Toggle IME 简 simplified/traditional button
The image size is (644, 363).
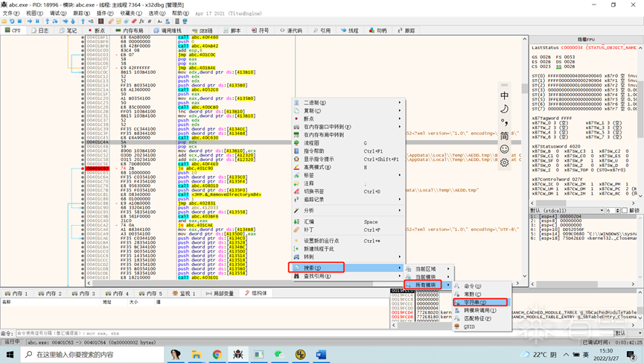pyautogui.click(x=504, y=136)
